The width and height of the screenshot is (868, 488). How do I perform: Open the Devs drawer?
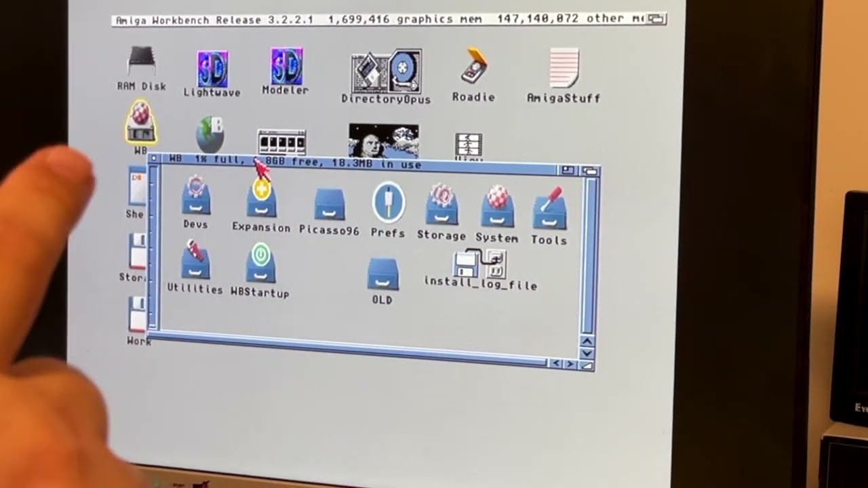195,196
